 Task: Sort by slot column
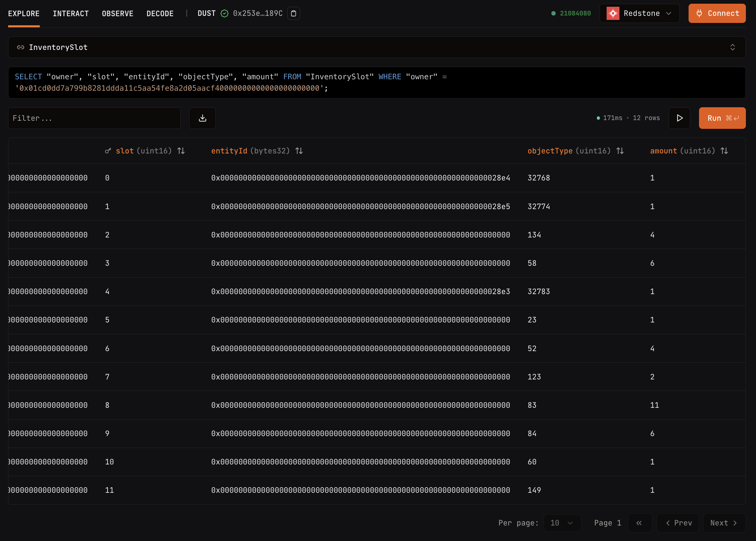181,151
